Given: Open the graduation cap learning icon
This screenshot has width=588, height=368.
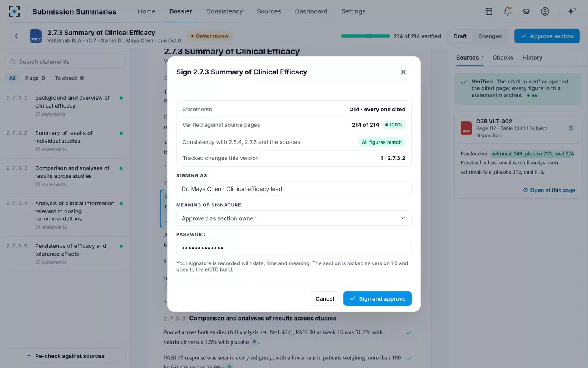Looking at the screenshot, I should tap(526, 11).
